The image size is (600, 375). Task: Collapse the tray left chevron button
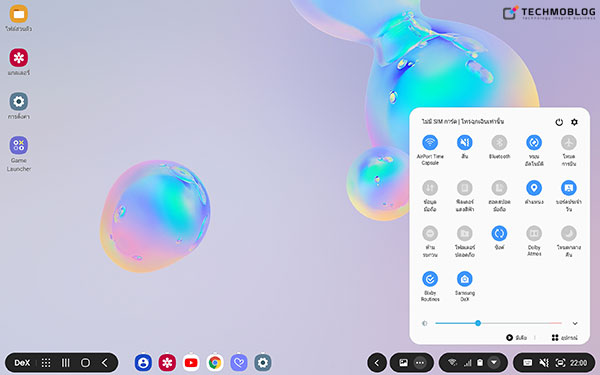point(377,362)
